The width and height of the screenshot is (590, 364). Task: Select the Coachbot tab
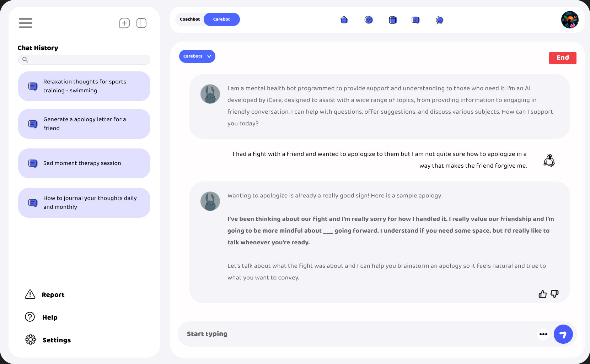pos(190,19)
